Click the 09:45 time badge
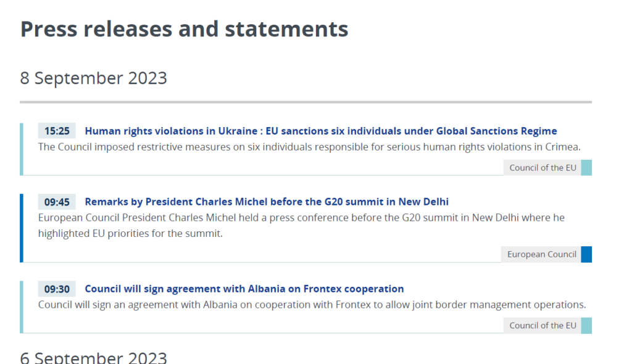The image size is (632, 364). point(57,202)
